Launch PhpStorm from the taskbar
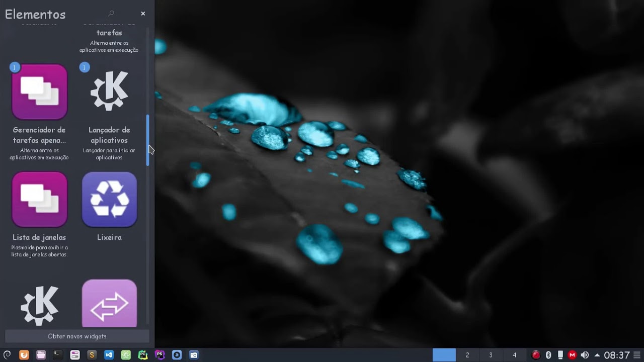This screenshot has height=362, width=644. [x=160, y=355]
